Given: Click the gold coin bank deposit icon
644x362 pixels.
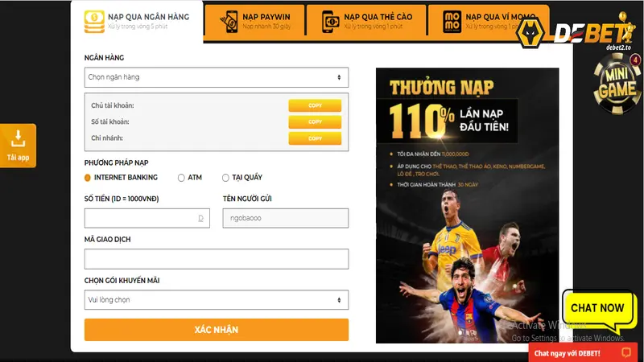Looking at the screenshot, I should (x=94, y=22).
